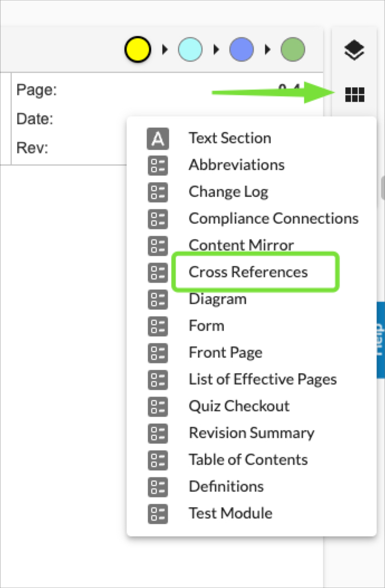Pick List of Effective Pages
Screen dimensions: 385x588
tap(263, 379)
